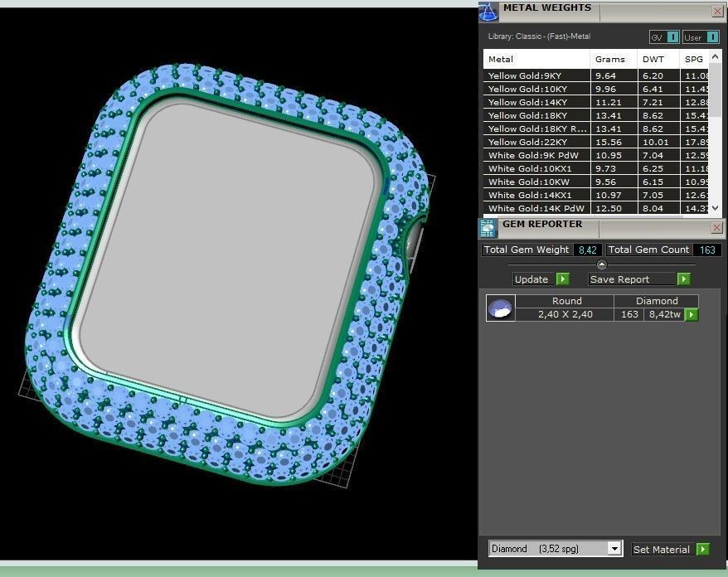Select the White Gold:14KX1 row
The height and width of the screenshot is (577, 728).
click(595, 196)
